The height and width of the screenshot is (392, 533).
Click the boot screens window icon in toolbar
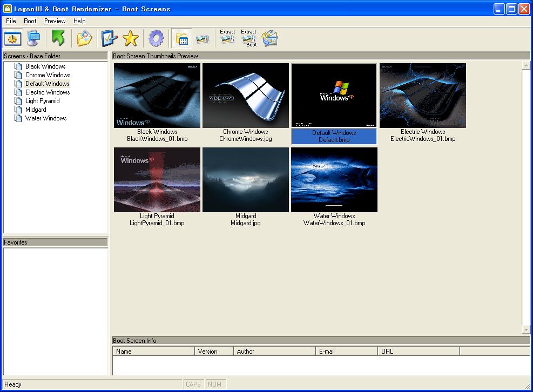(13, 38)
